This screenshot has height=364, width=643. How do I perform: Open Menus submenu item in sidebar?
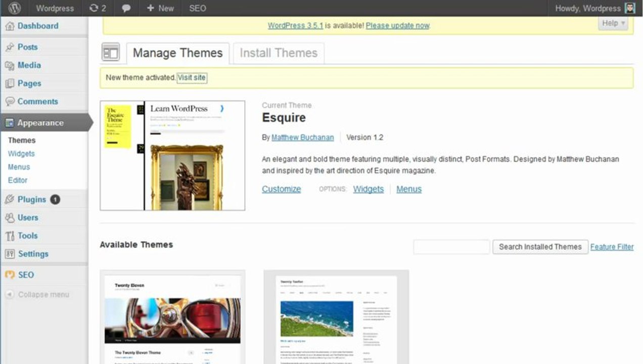19,167
